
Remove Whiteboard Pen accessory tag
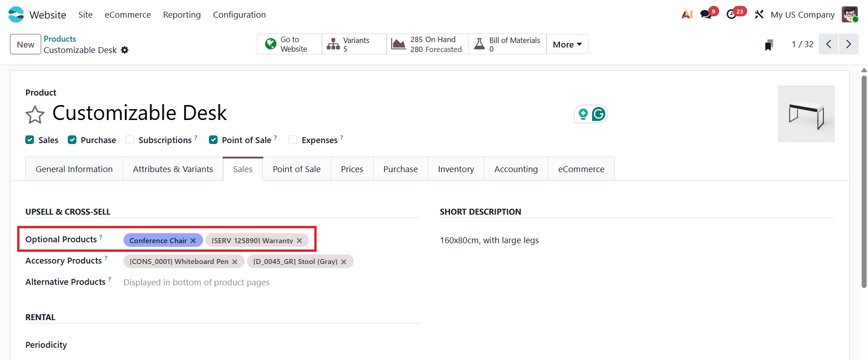coord(235,262)
